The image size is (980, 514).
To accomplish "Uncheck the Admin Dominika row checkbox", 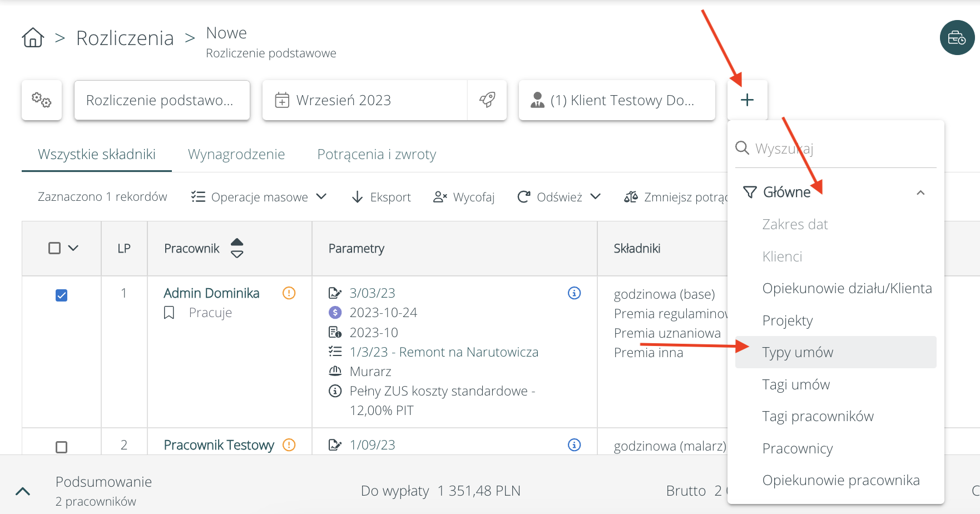I will [x=62, y=295].
